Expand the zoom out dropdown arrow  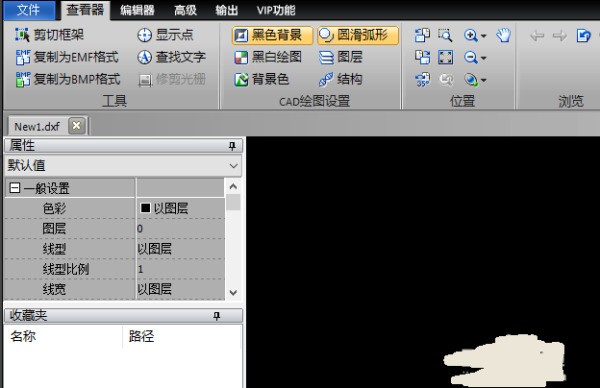pyautogui.click(x=483, y=58)
